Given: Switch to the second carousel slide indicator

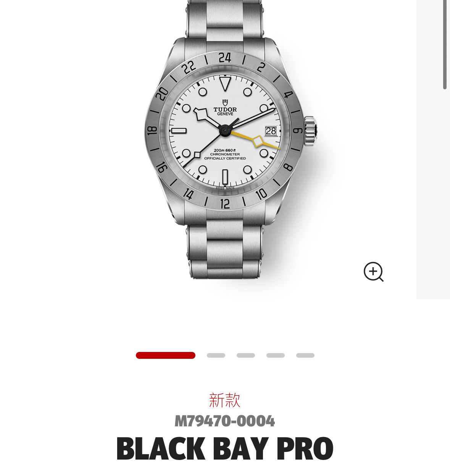Looking at the screenshot, I should click(216, 355).
